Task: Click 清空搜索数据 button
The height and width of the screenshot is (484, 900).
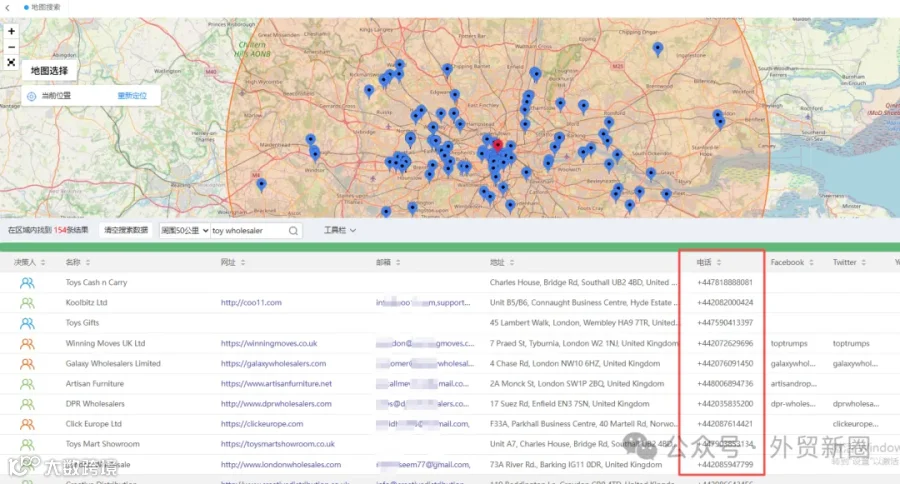Action: pos(126,230)
